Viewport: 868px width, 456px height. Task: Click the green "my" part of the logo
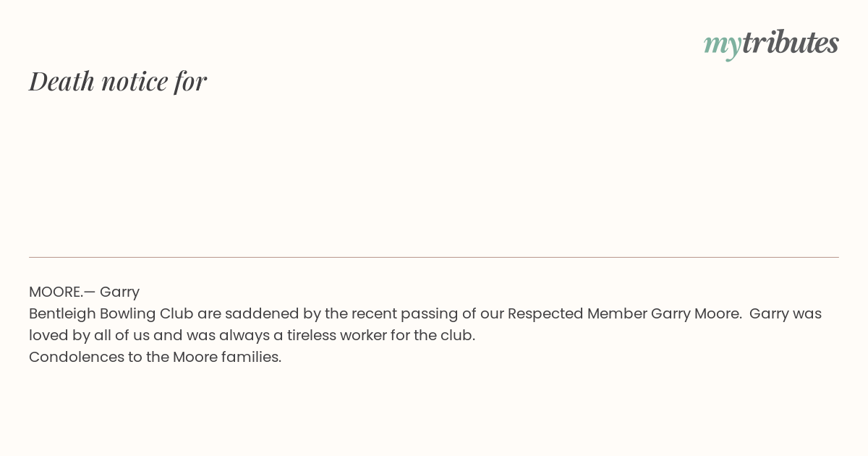click(x=722, y=46)
